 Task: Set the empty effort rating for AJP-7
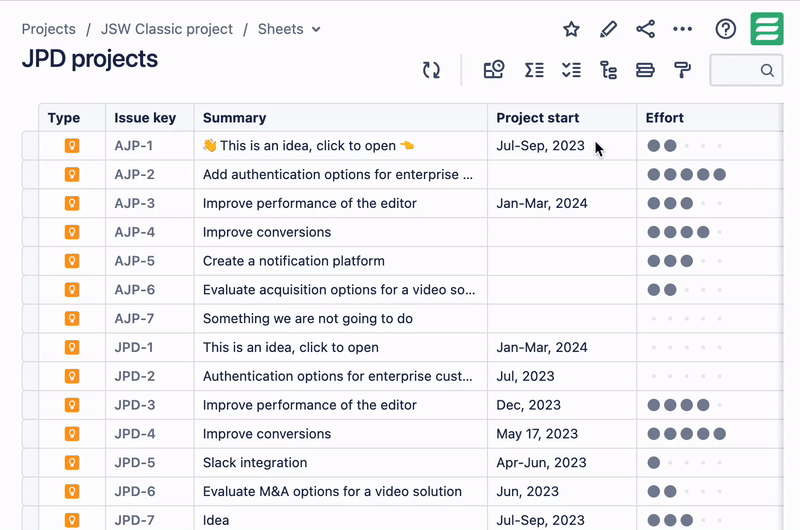pos(686,319)
